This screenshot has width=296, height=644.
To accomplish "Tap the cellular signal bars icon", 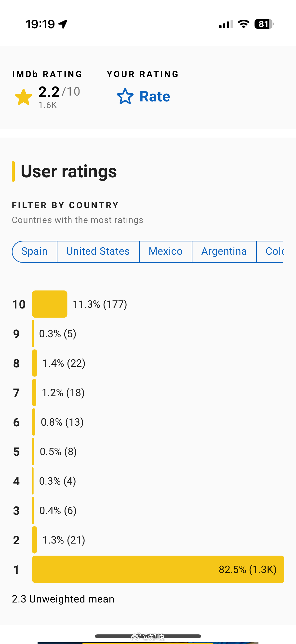I will click(226, 24).
